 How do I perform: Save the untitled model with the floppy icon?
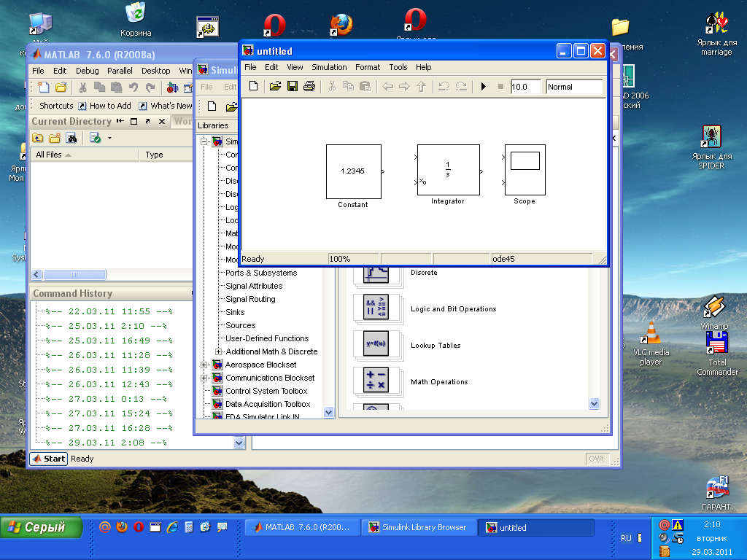pos(292,86)
